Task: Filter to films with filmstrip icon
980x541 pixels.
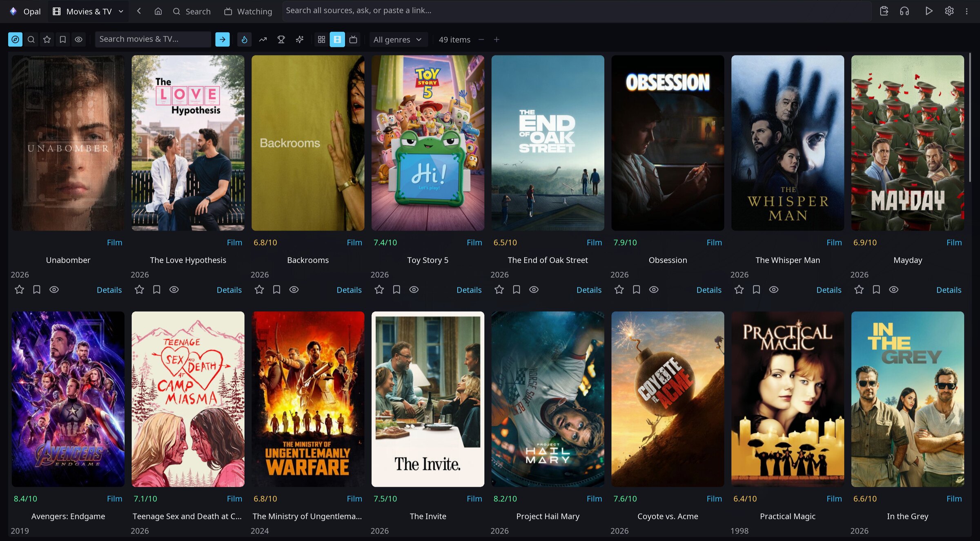Action: coord(337,39)
